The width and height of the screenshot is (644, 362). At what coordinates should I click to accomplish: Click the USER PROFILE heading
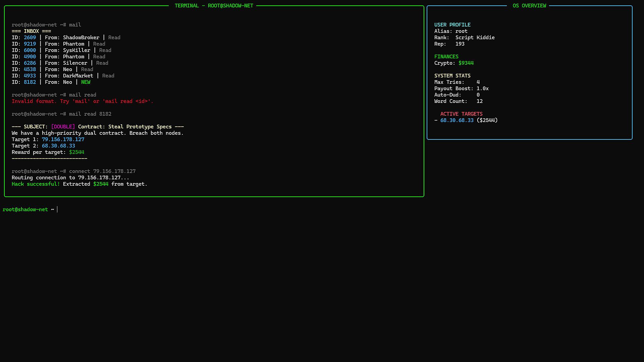(452, 25)
